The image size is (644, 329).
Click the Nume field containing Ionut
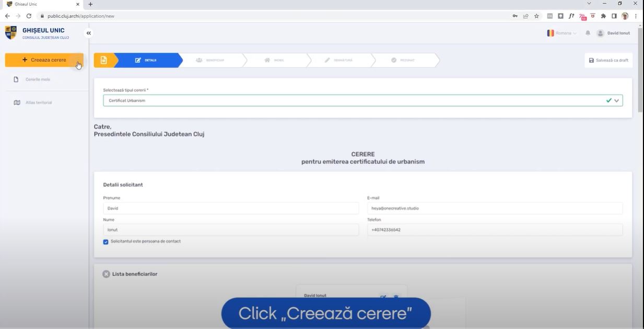click(x=231, y=230)
